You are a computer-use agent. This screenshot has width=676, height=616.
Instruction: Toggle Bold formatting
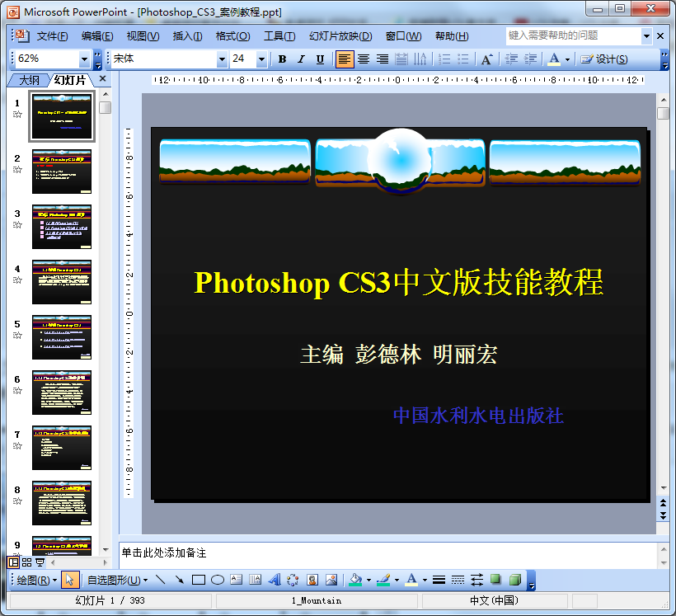pos(283,59)
